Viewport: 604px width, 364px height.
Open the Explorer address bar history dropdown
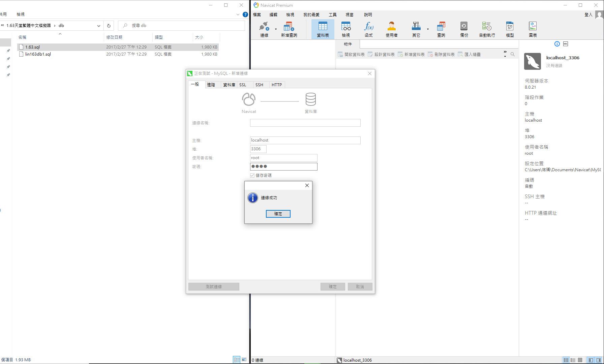pos(98,26)
